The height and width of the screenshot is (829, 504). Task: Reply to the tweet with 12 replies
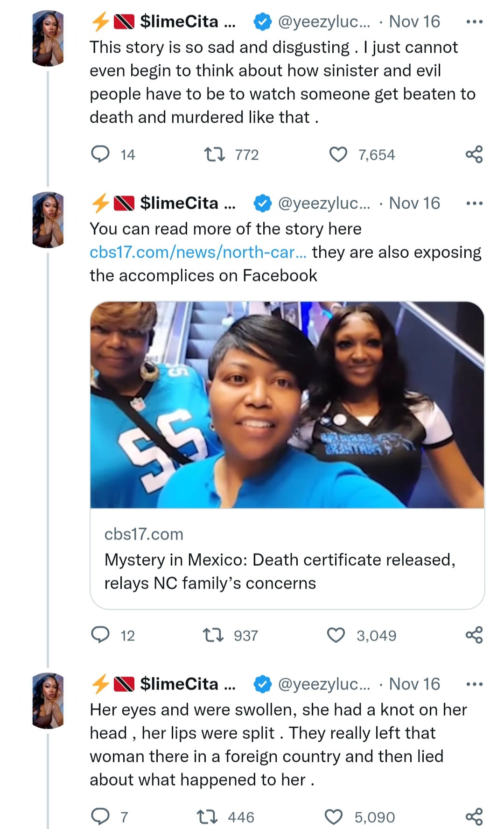click(x=100, y=635)
